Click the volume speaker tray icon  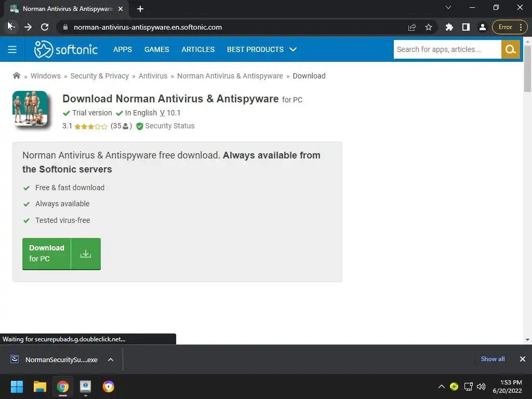click(x=481, y=387)
